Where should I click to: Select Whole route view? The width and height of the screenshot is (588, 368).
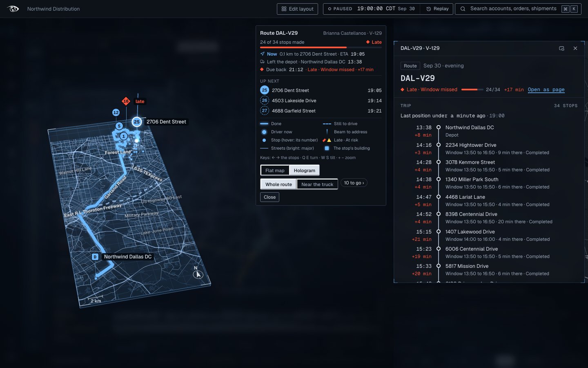278,184
